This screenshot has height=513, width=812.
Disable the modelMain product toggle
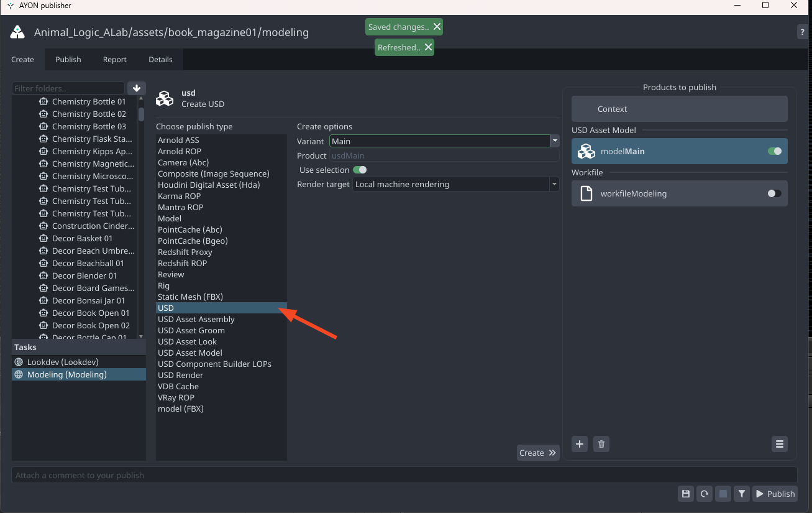point(775,151)
